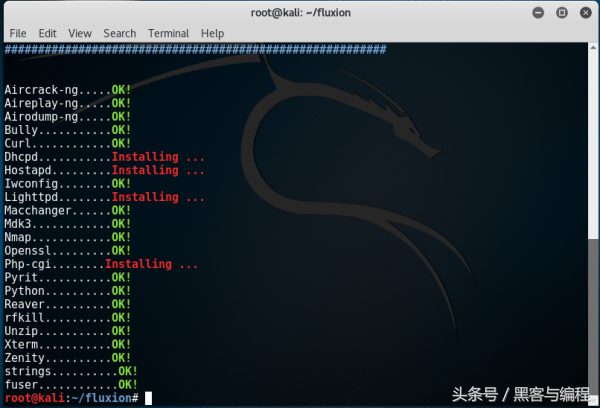The height and width of the screenshot is (408, 600).
Task: Open the Edit menu
Action: (47, 33)
